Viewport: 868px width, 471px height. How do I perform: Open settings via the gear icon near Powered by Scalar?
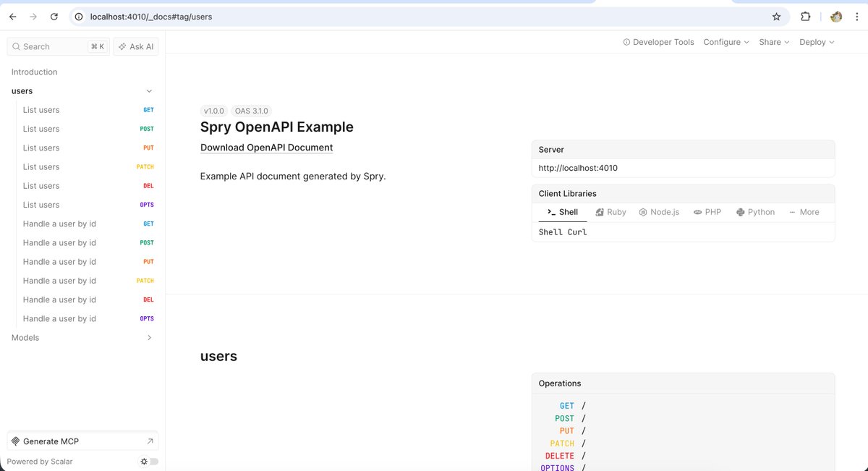(142, 461)
